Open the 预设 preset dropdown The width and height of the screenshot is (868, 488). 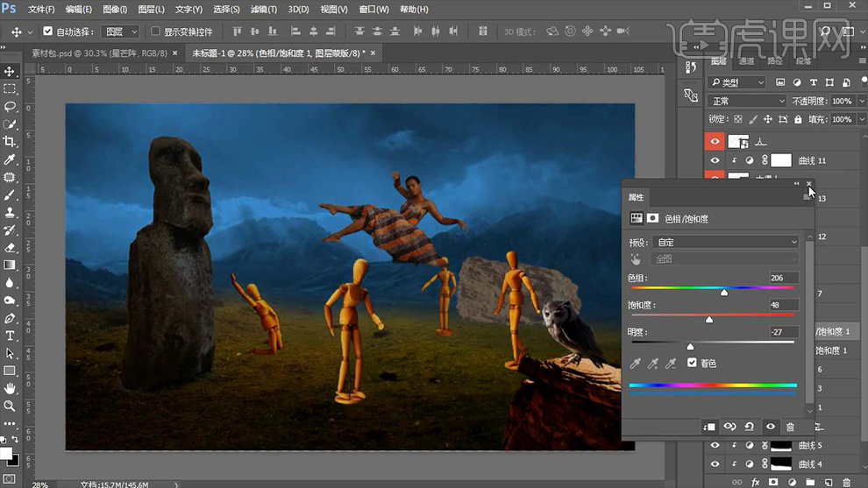pos(726,243)
